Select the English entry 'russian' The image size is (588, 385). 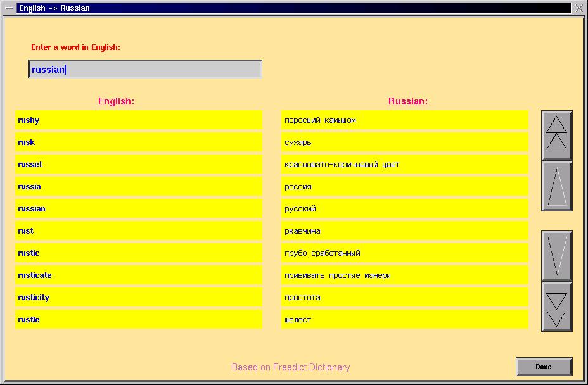pos(138,209)
